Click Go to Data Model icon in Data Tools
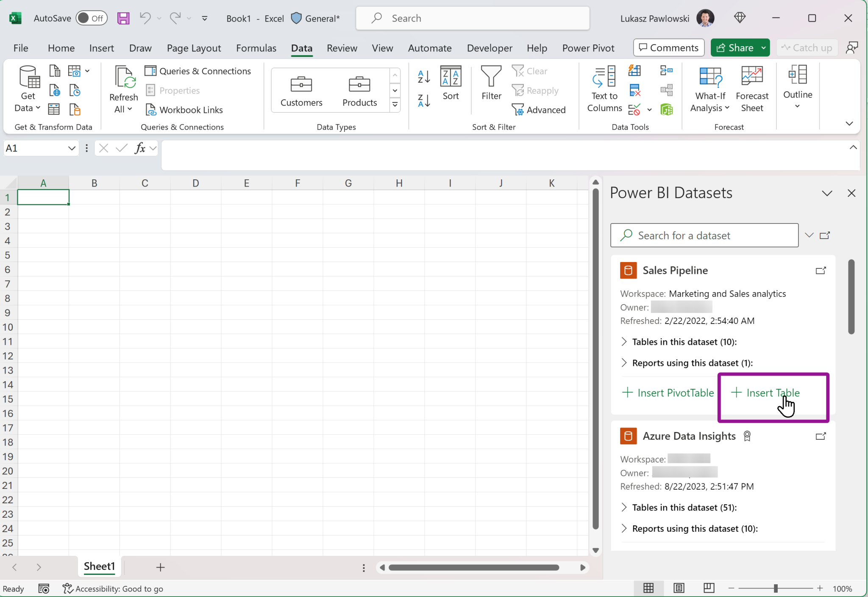868x597 pixels. (x=667, y=109)
